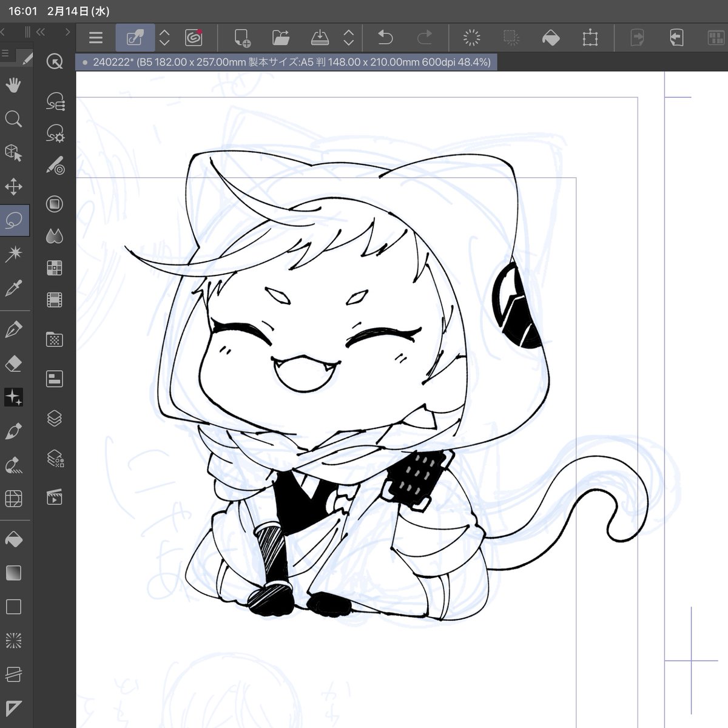This screenshot has width=728, height=728.
Task: Open the Color Set grid palette
Action: pyautogui.click(x=55, y=268)
